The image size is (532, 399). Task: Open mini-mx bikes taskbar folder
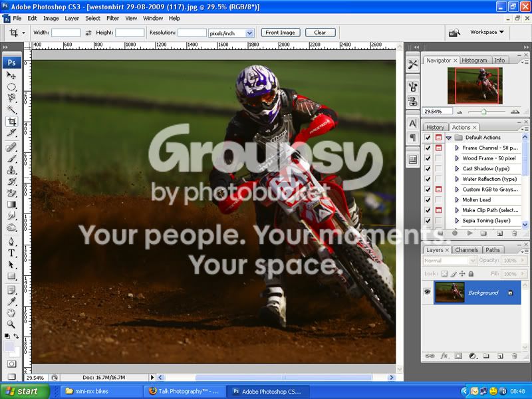101,391
